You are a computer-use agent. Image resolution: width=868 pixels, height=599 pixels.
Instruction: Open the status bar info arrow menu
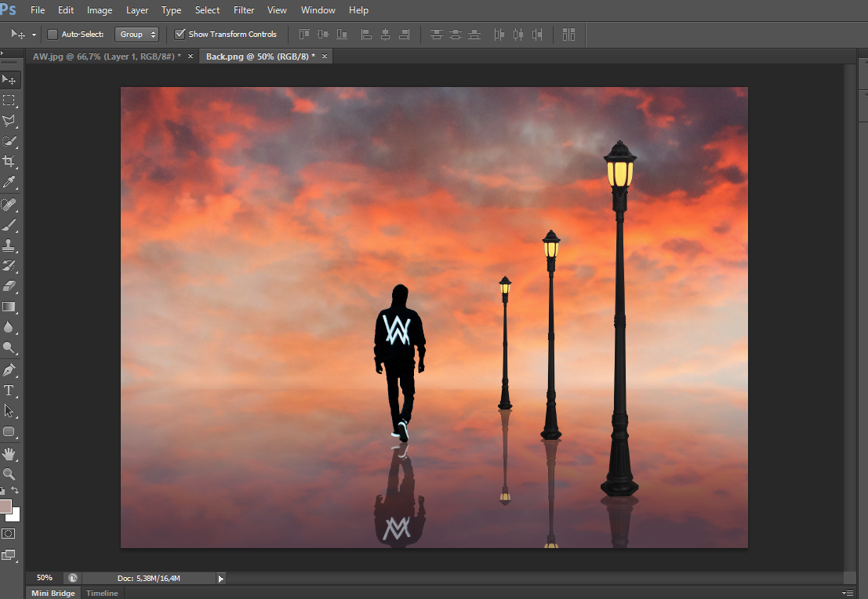221,579
